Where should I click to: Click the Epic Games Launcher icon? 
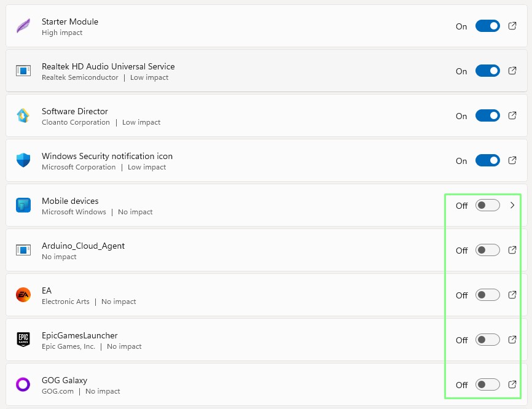[23, 340]
